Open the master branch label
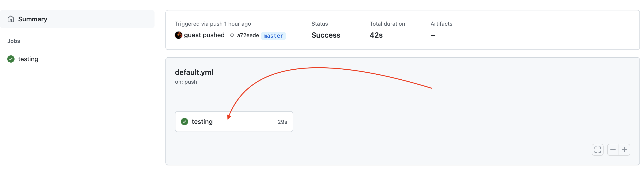Viewport: 644px width, 176px height. point(273,36)
